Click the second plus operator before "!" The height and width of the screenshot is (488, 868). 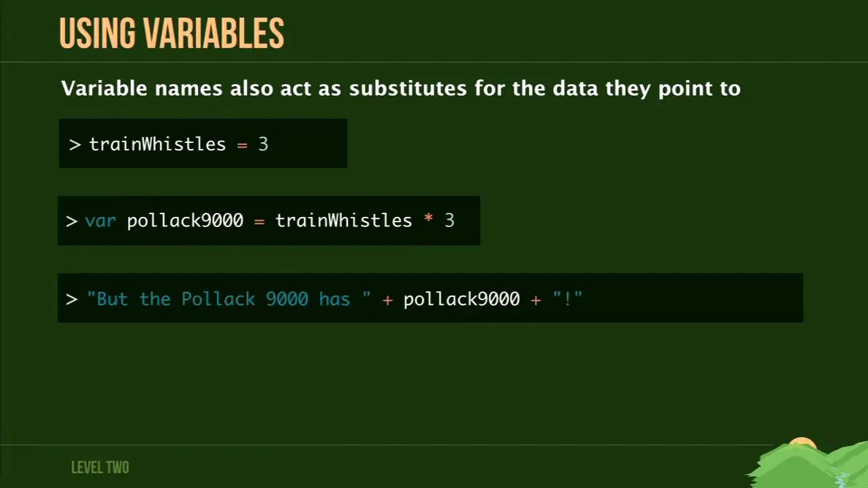tap(536, 300)
